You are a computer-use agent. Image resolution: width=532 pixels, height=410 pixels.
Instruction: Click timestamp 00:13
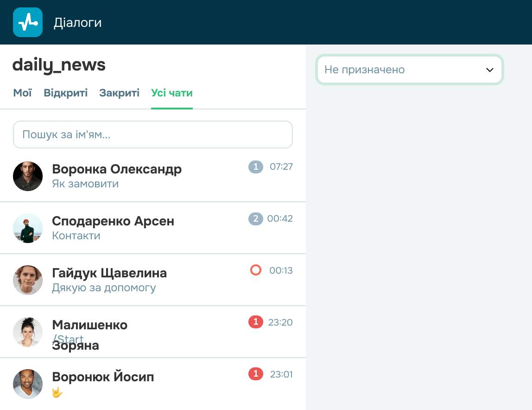[281, 270]
